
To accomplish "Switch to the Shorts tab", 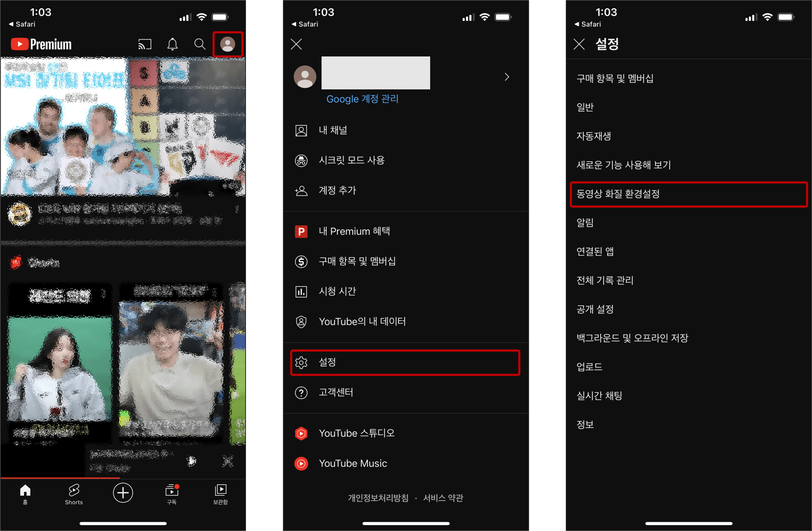I will pyautogui.click(x=74, y=494).
